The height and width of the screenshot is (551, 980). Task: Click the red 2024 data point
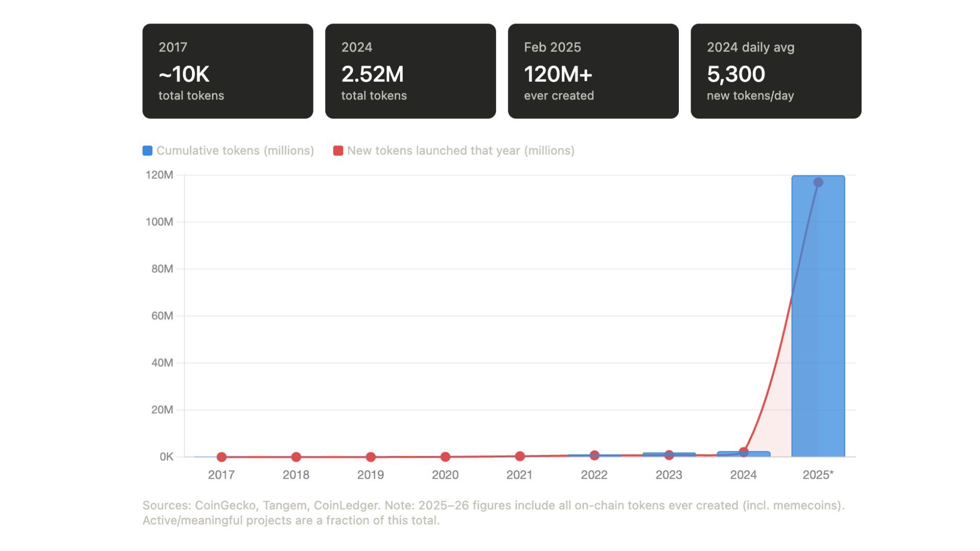pyautogui.click(x=744, y=452)
